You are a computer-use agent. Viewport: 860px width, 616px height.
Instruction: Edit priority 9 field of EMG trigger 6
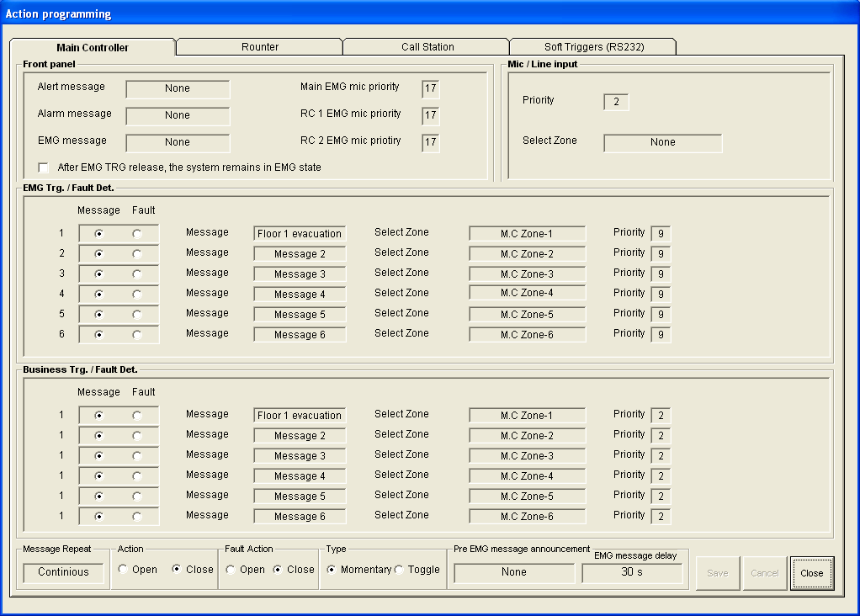pos(661,335)
